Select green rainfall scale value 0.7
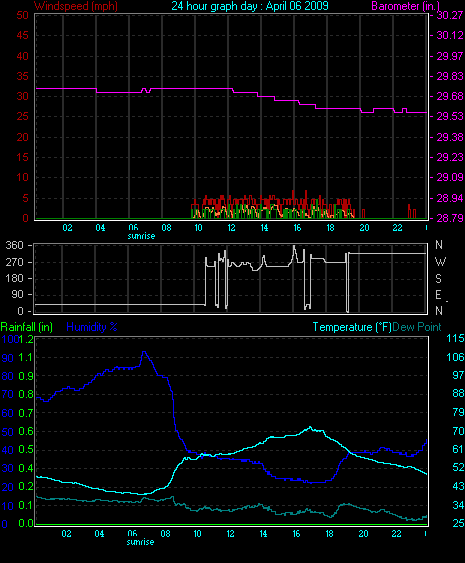 click(x=25, y=413)
